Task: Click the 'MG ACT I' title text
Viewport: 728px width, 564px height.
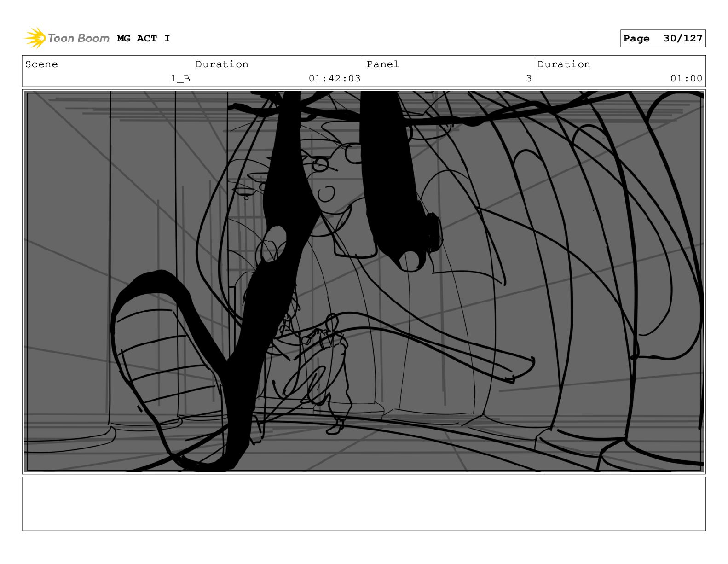Action: point(144,39)
